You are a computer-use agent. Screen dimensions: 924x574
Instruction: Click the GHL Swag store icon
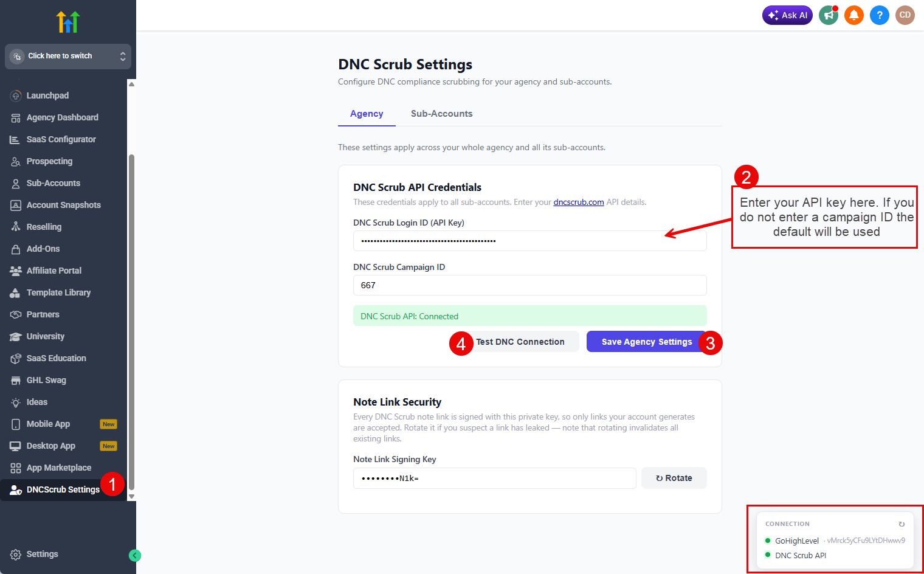click(16, 380)
